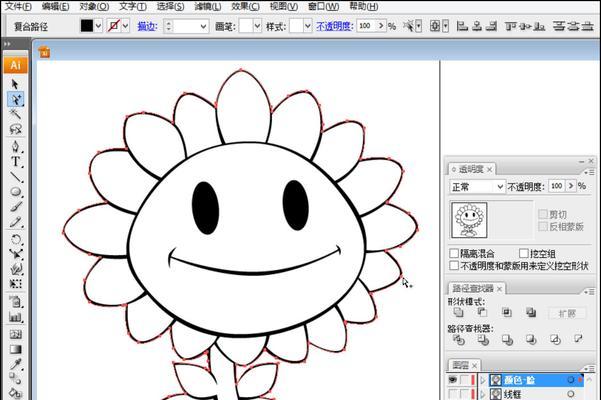Screen dimensions: 601x400
Task: Switch to the 路径查找器 panel tab
Action: (x=473, y=288)
